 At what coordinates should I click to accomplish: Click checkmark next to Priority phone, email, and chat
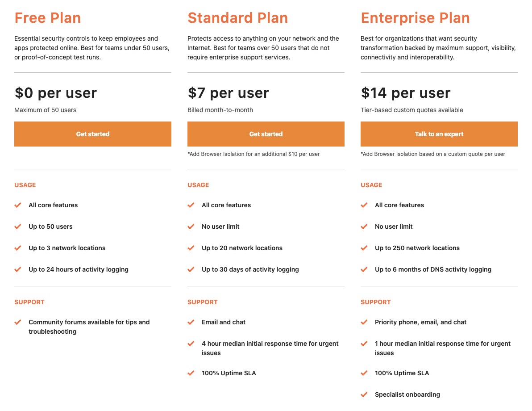(x=364, y=322)
